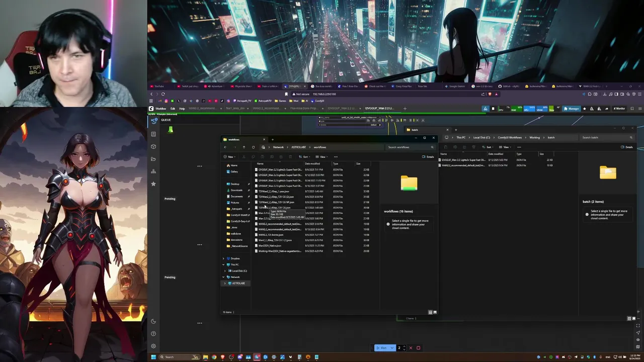Toggle the Details pane in batch explorer
Viewport: 644px width, 362px height.
(x=626, y=147)
